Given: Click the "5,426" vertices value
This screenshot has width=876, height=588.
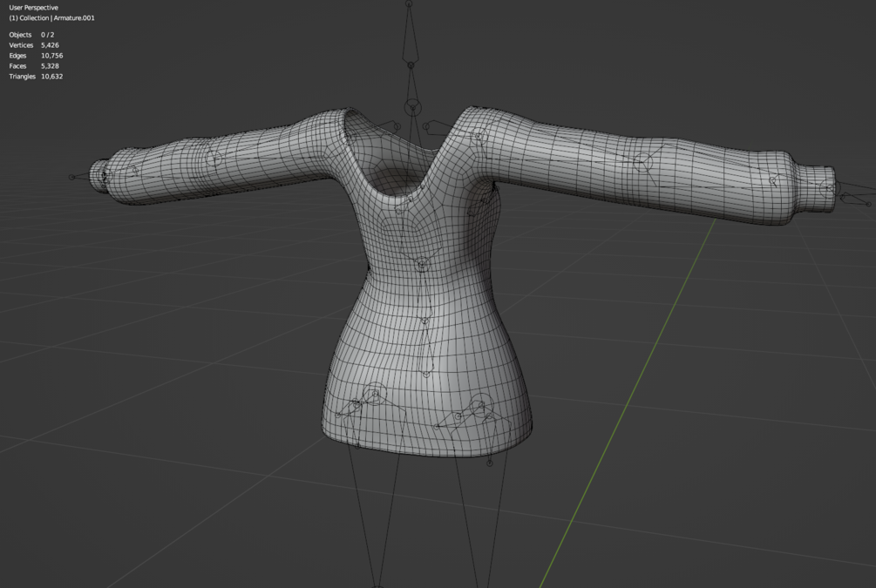Looking at the screenshot, I should 50,45.
